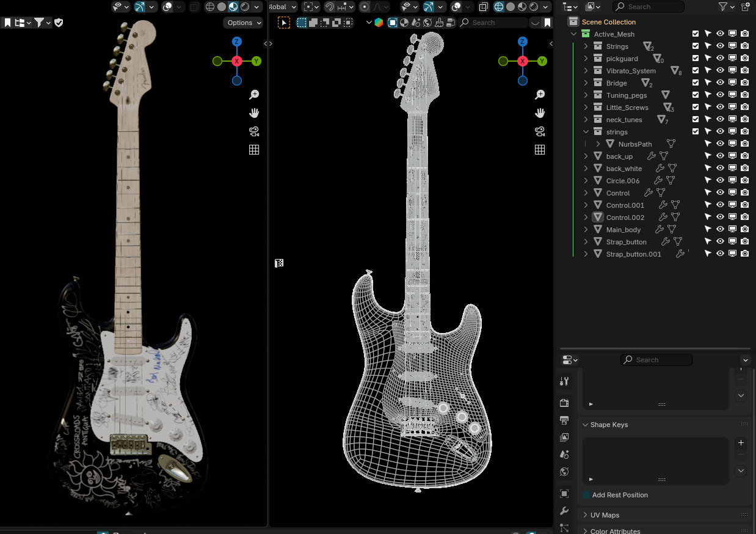The image size is (756, 534).
Task: Collapse the Shape Keys panel
Action: pyautogui.click(x=585, y=425)
